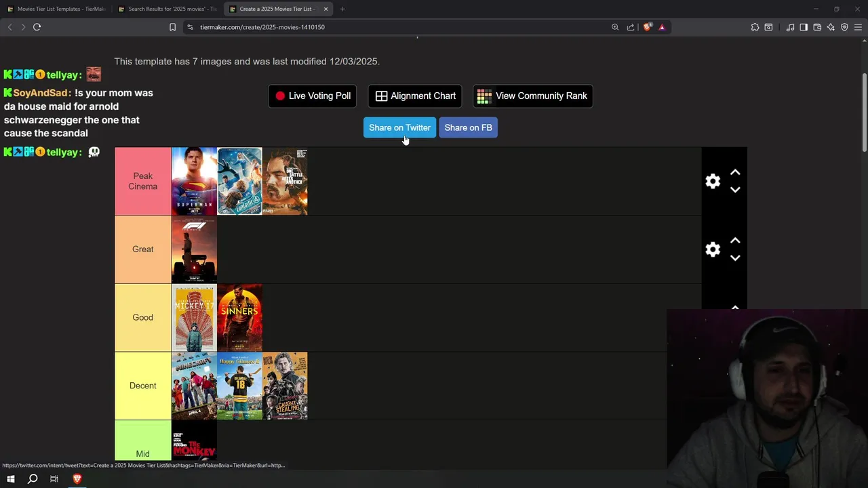Close the Create 2025 Movies tab
868x488 pixels.
point(325,9)
